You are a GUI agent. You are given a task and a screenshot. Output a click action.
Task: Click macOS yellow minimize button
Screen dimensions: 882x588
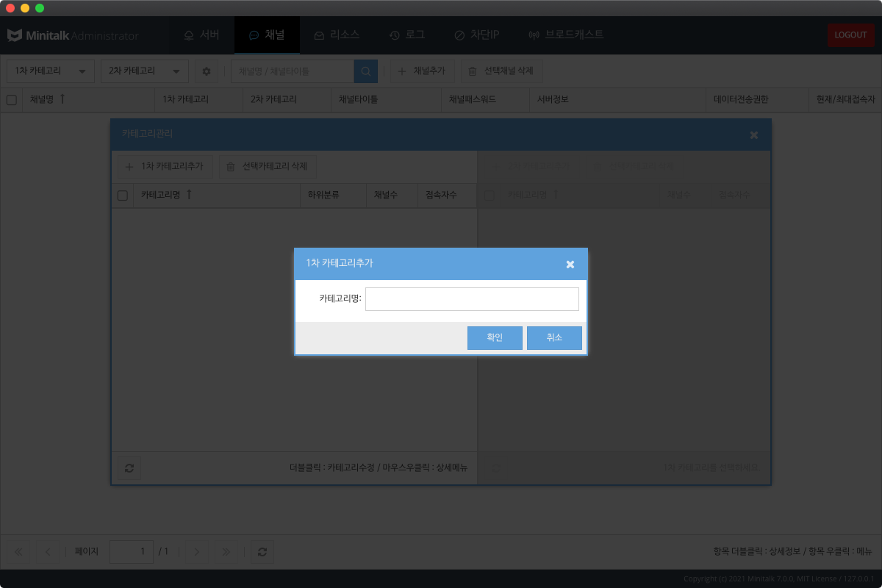[25, 8]
